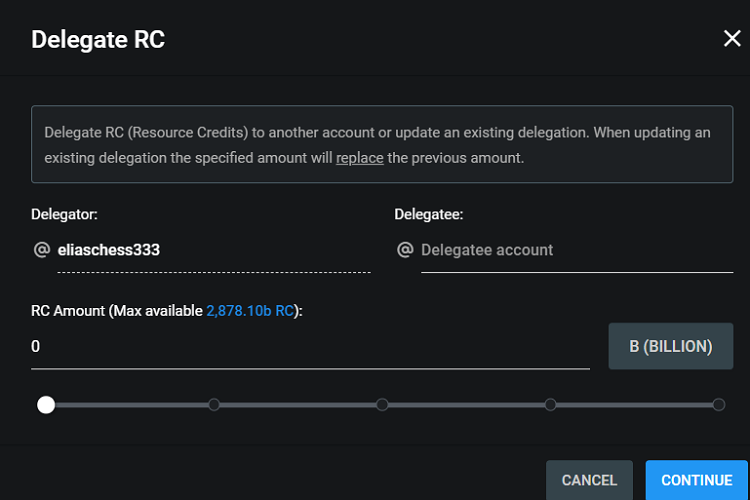Click the @ icon beside the delegator name
The image size is (750, 500).
pyautogui.click(x=41, y=250)
